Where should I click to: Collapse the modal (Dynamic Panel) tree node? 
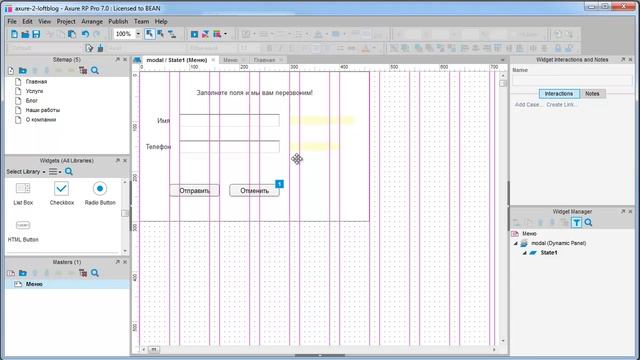(515, 243)
